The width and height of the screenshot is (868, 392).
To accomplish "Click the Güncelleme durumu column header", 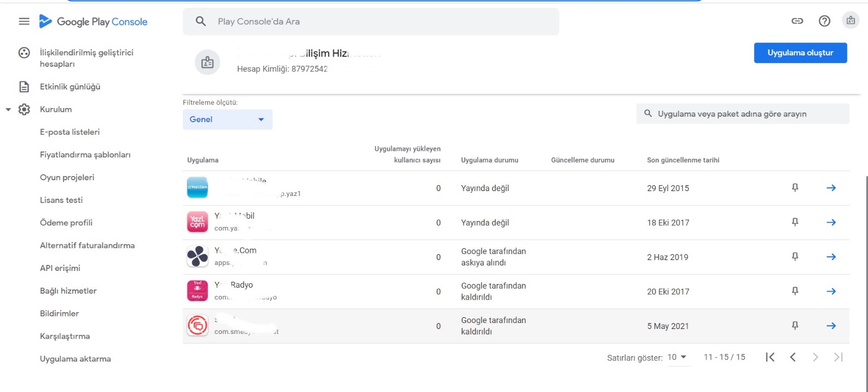I will (x=583, y=160).
